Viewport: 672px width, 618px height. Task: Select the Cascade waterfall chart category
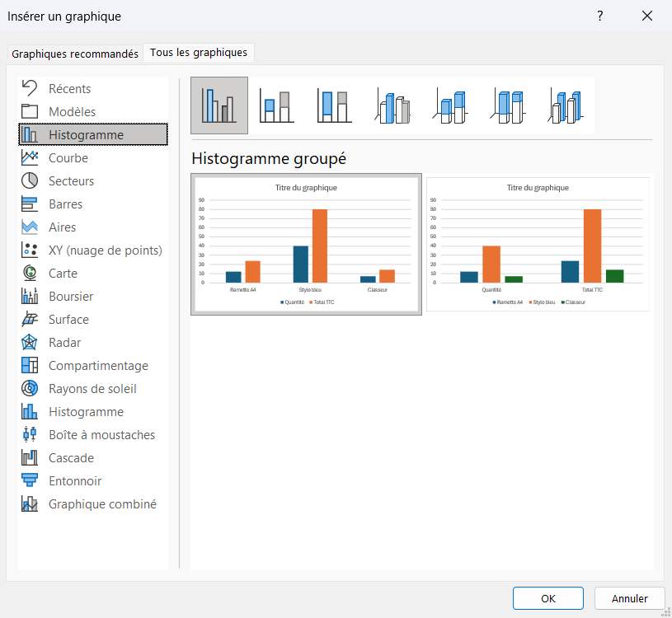tap(93, 459)
